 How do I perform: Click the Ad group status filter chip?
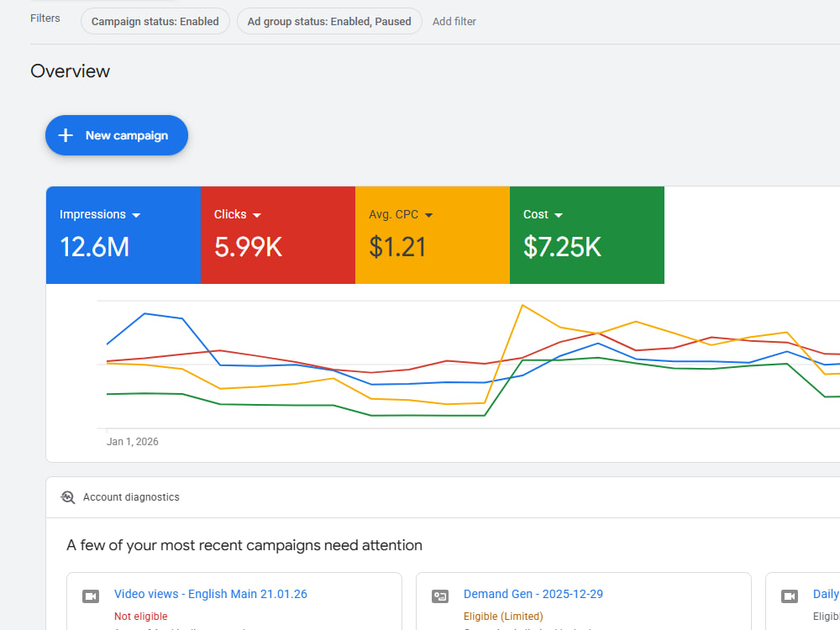pyautogui.click(x=329, y=22)
